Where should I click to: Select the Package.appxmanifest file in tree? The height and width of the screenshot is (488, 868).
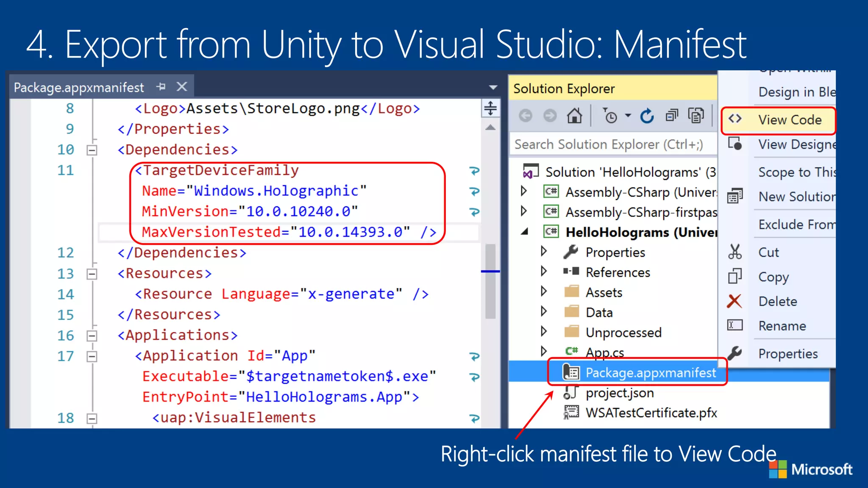[651, 373]
